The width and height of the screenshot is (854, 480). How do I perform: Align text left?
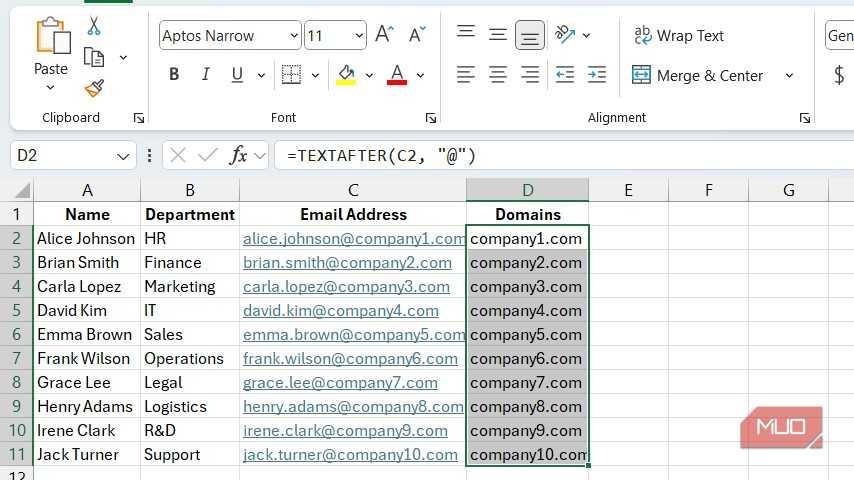tap(466, 75)
